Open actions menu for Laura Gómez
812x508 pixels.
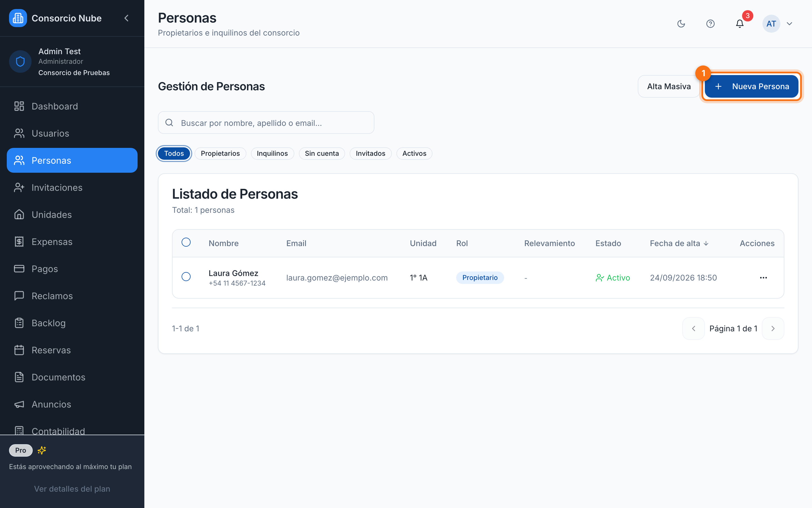(x=763, y=277)
